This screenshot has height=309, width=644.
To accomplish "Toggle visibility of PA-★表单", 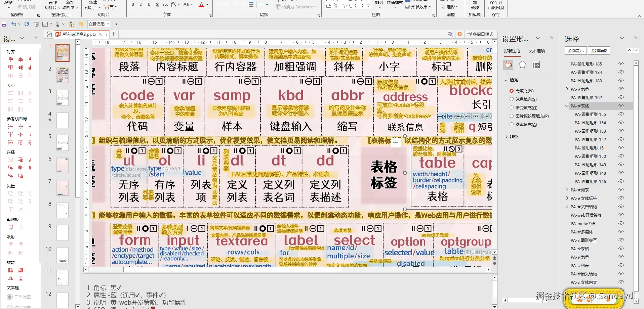I will 621,89.
